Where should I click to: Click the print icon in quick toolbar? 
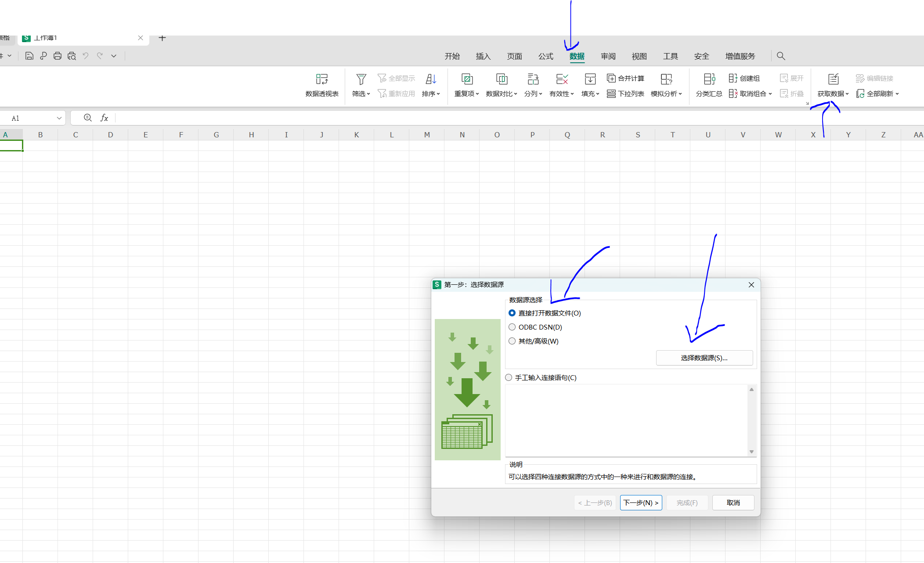coord(57,56)
